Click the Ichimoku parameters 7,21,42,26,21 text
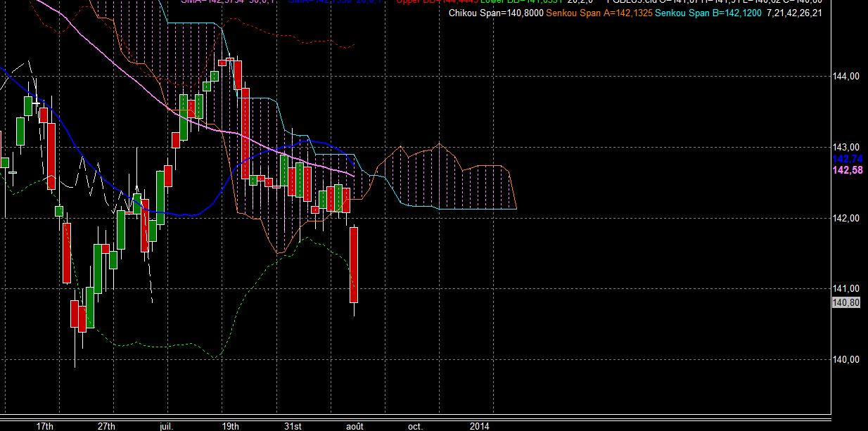Image resolution: width=868 pixels, height=431 pixels. pyautogui.click(x=794, y=13)
